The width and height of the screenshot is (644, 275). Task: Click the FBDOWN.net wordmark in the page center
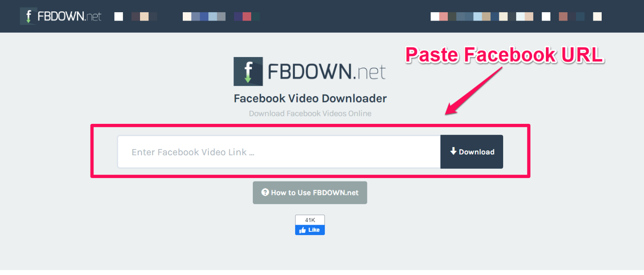327,72
